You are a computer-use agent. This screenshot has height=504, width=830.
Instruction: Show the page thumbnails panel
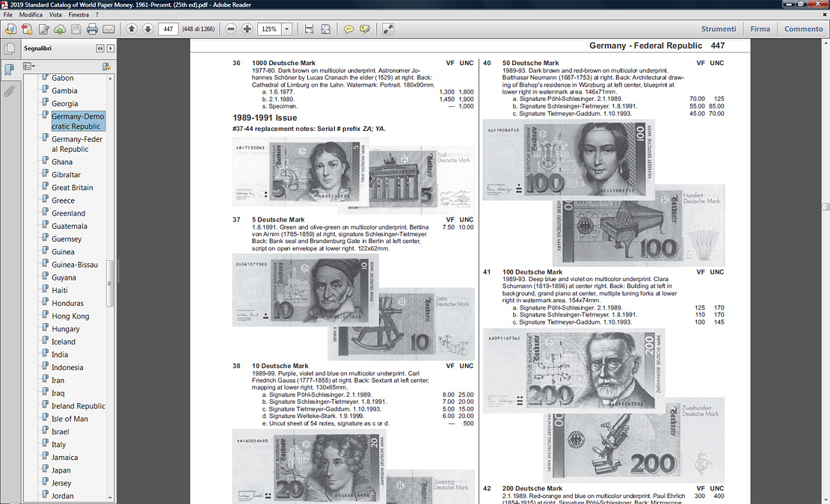click(9, 49)
